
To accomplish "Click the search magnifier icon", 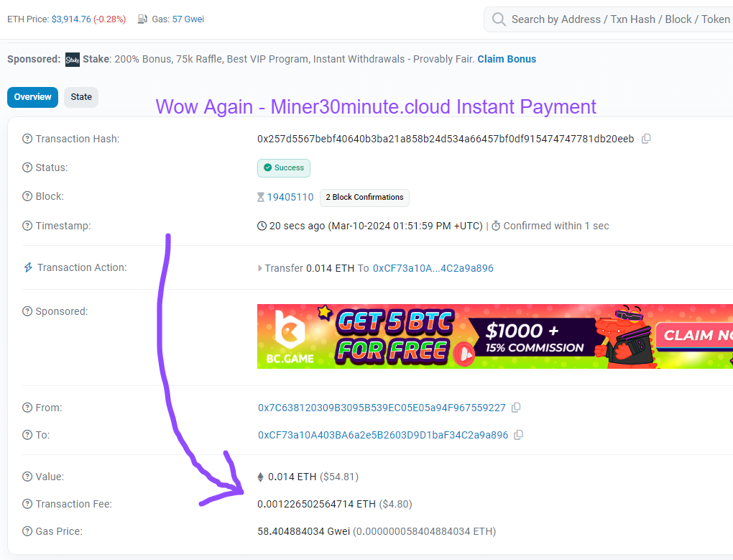I will click(x=499, y=19).
